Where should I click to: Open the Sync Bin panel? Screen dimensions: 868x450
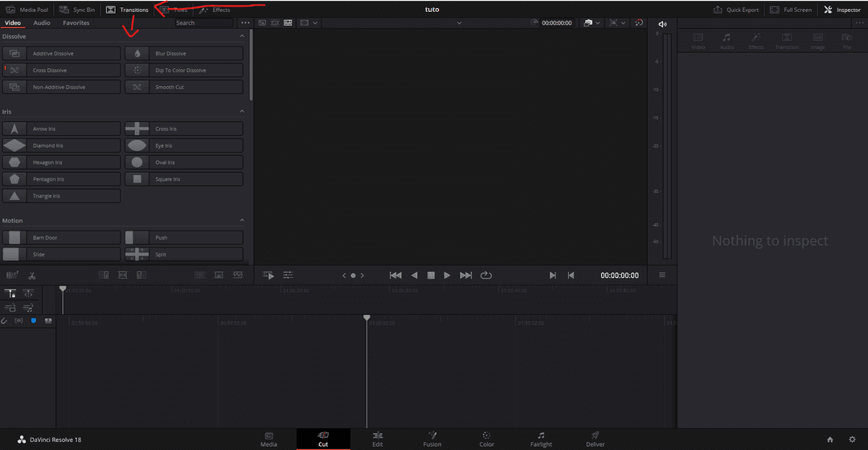coord(77,10)
